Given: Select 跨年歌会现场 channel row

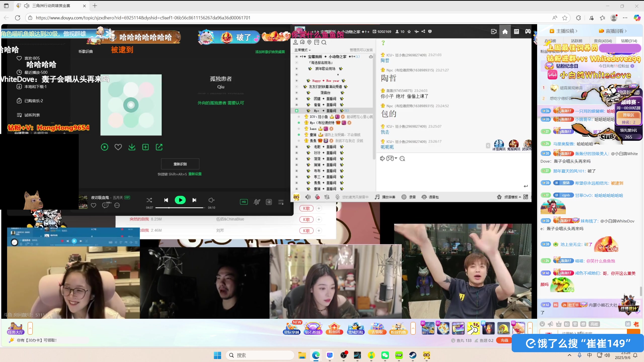Looking at the screenshot, I should [x=332, y=69].
